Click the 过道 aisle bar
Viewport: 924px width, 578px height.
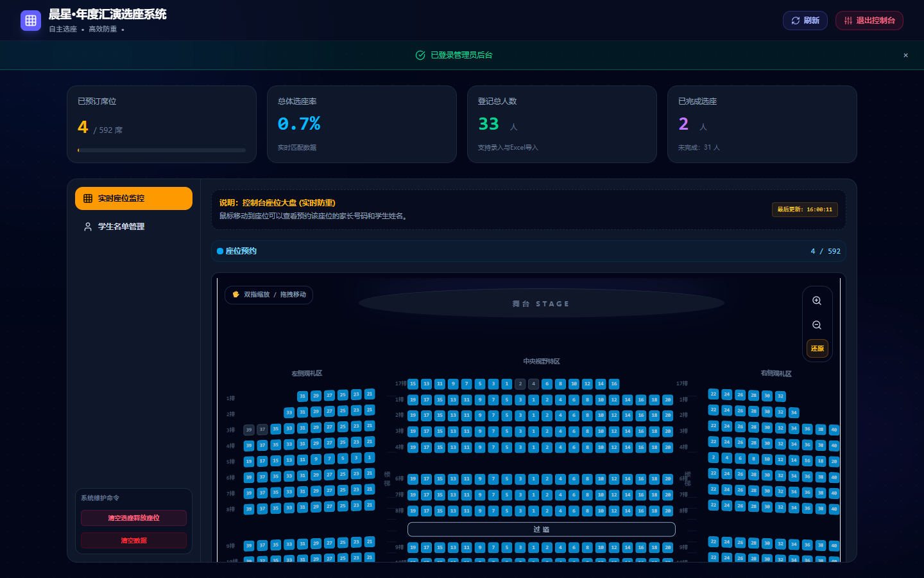click(x=542, y=529)
